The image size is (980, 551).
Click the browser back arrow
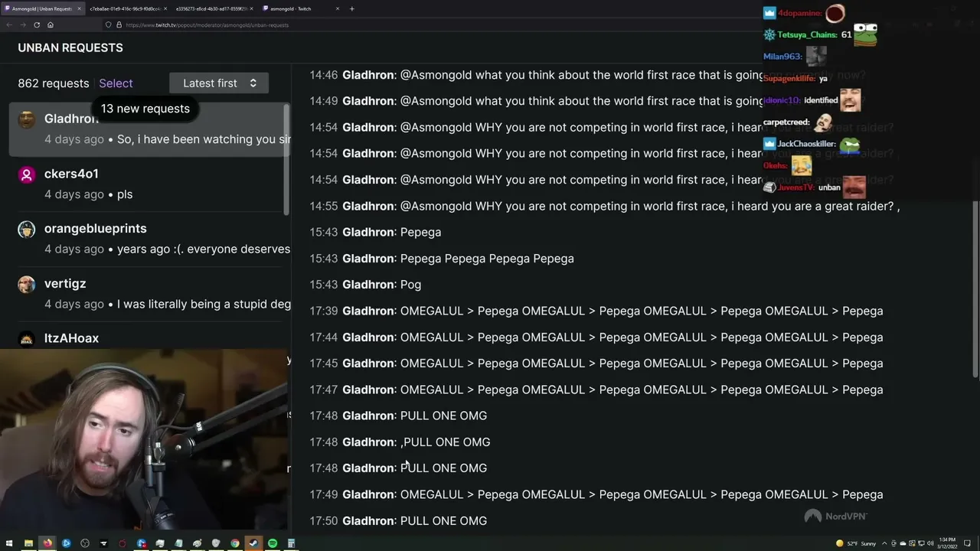[9, 24]
